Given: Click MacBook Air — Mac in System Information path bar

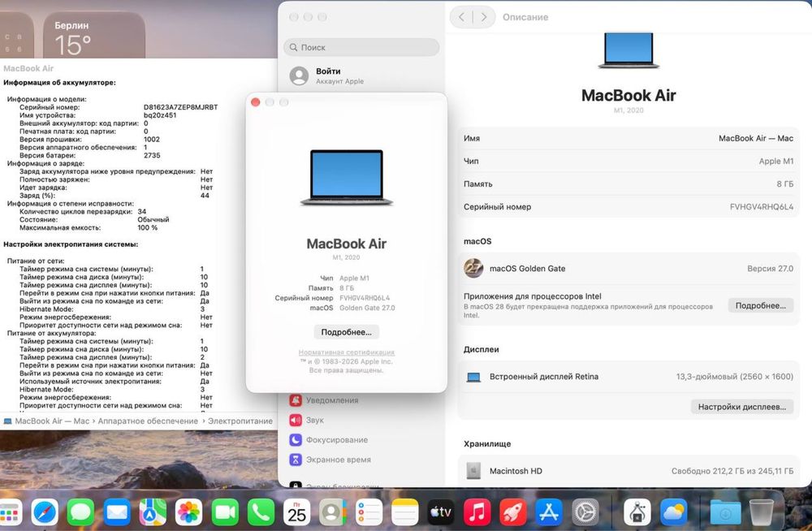Looking at the screenshot, I should point(52,421).
